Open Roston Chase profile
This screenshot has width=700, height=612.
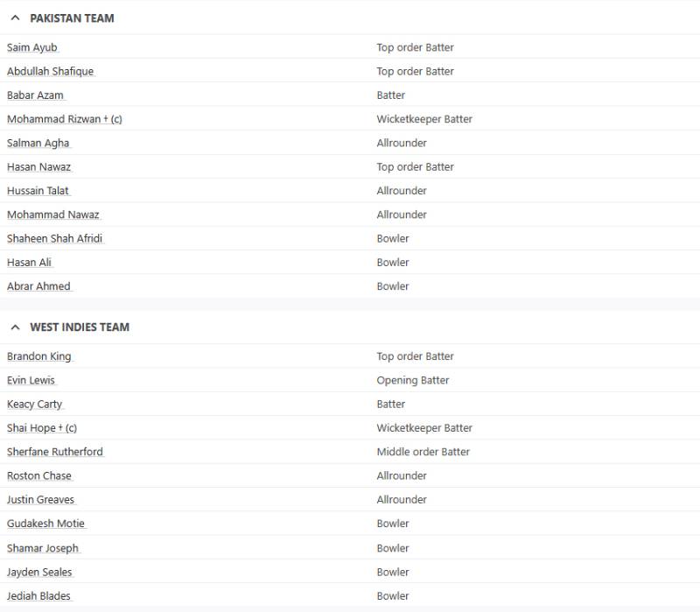pyautogui.click(x=39, y=475)
